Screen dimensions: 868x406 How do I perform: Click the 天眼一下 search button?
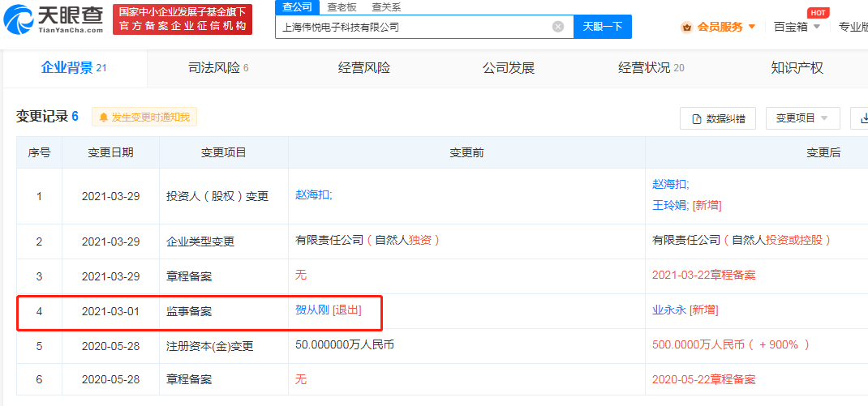point(602,27)
